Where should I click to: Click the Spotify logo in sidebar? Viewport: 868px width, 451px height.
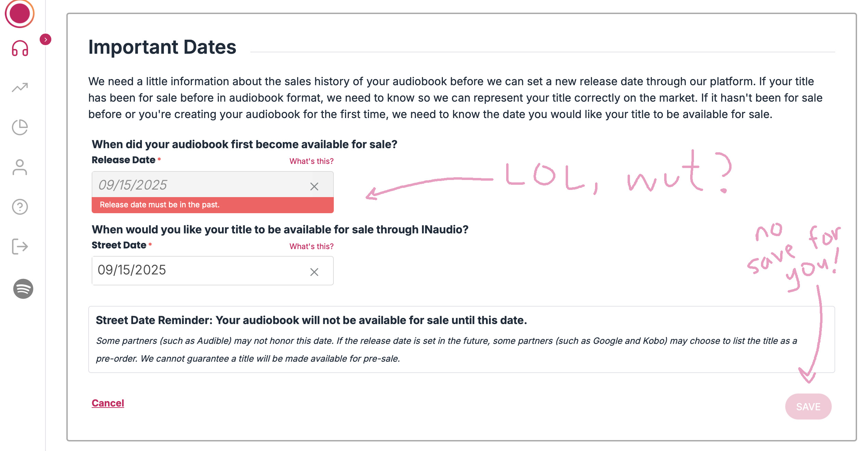tap(23, 289)
